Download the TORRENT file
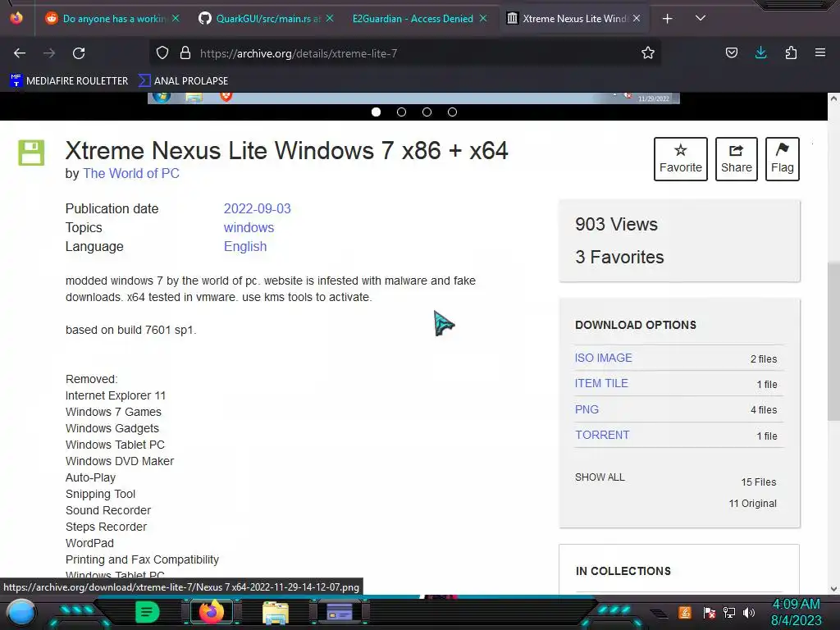Viewport: 840px width, 630px height. click(602, 435)
